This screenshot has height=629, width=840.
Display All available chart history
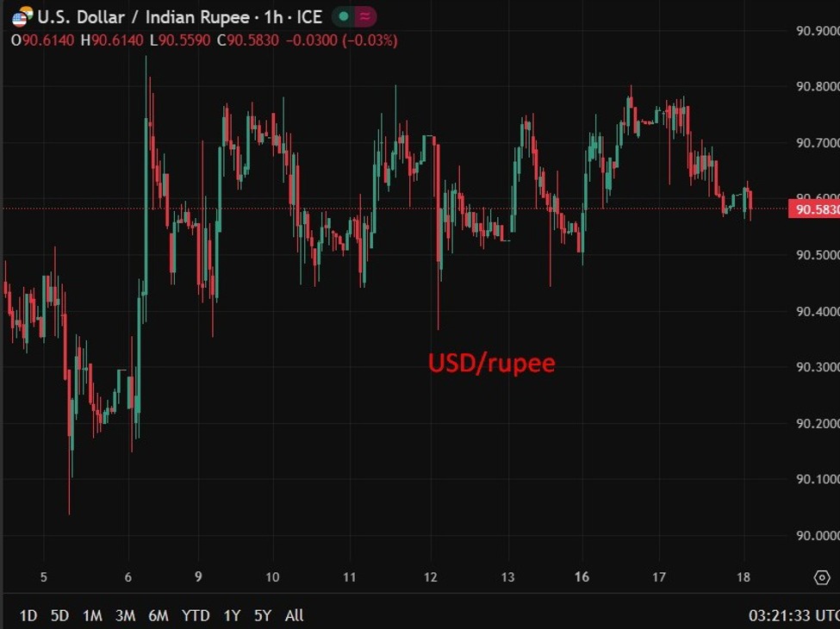point(294,615)
